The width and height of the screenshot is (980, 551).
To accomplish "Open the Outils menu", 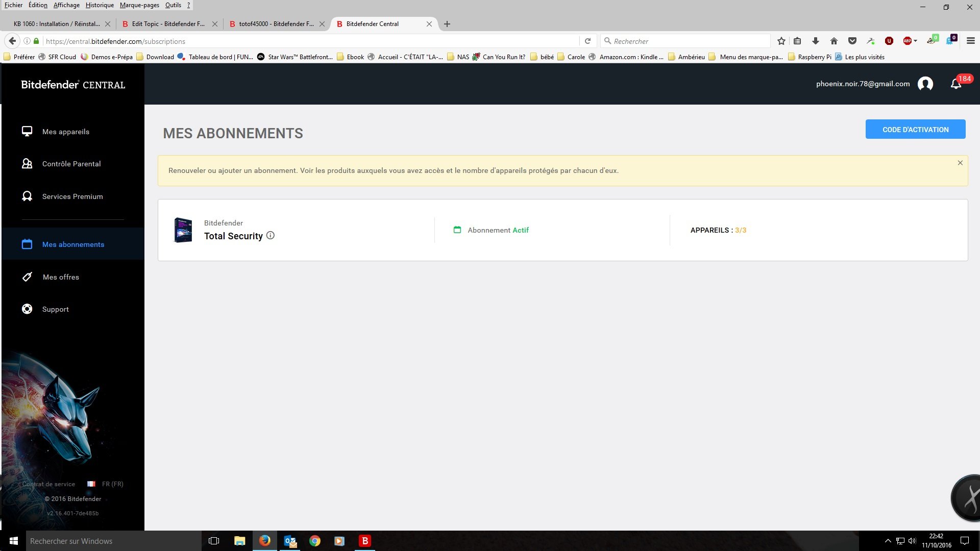I will click(x=173, y=5).
